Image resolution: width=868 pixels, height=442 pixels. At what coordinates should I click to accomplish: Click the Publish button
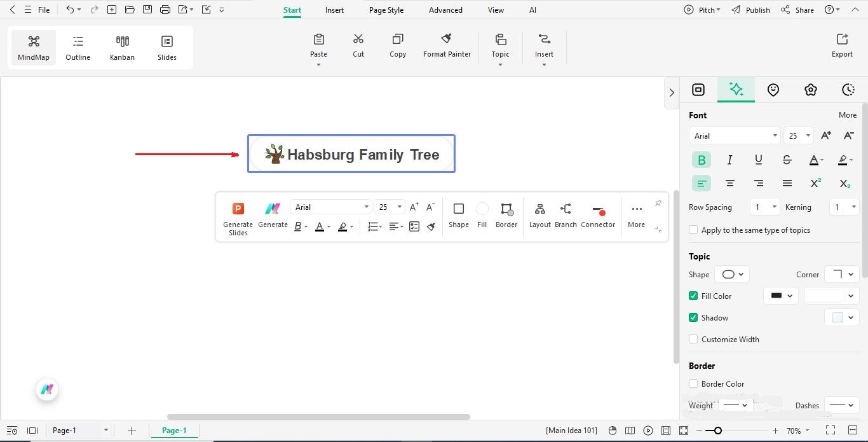(x=756, y=10)
